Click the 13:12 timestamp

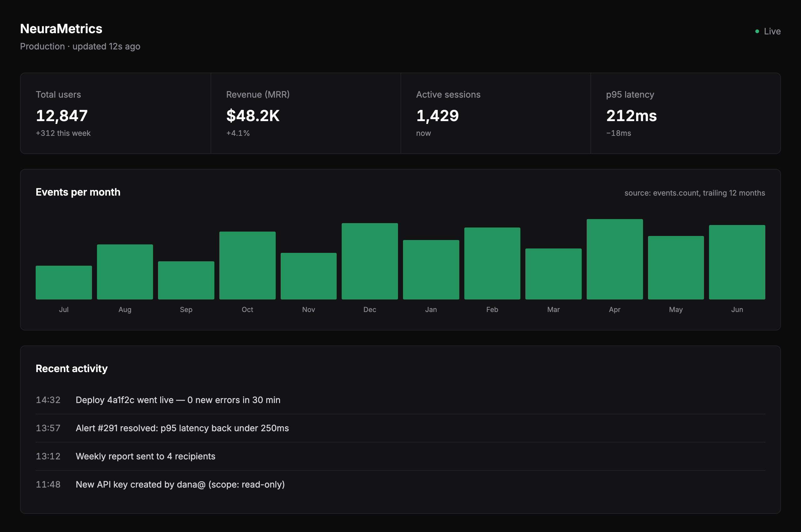point(48,456)
